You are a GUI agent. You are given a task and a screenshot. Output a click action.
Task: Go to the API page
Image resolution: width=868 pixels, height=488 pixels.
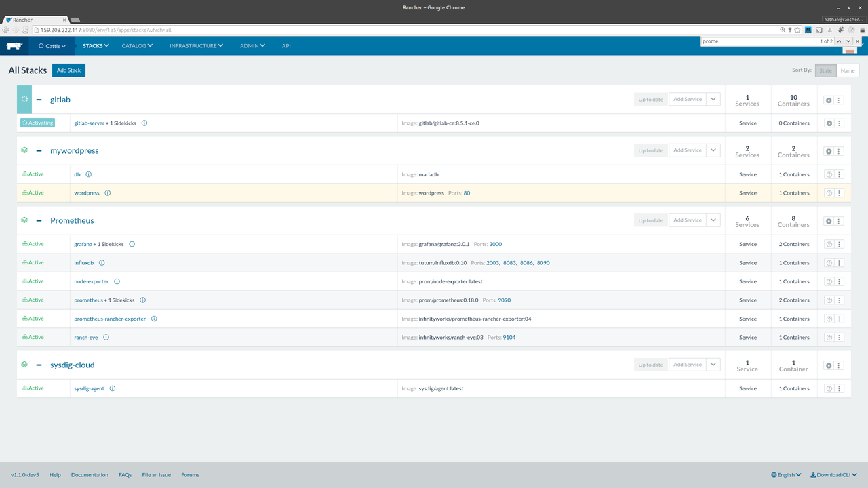tap(286, 46)
